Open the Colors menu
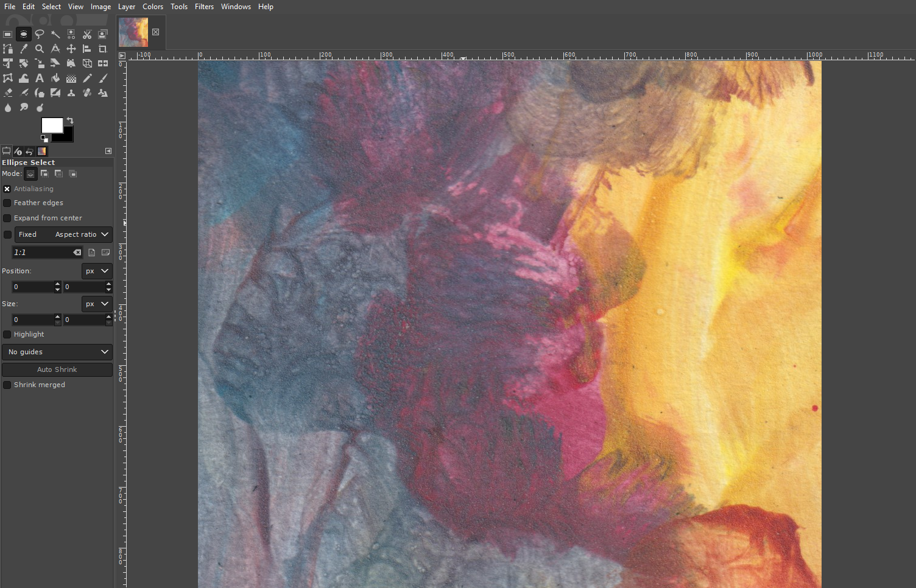 (x=153, y=7)
